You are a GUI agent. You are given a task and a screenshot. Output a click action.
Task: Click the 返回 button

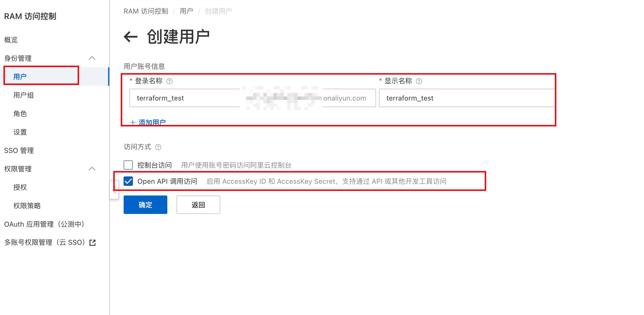[x=198, y=205]
